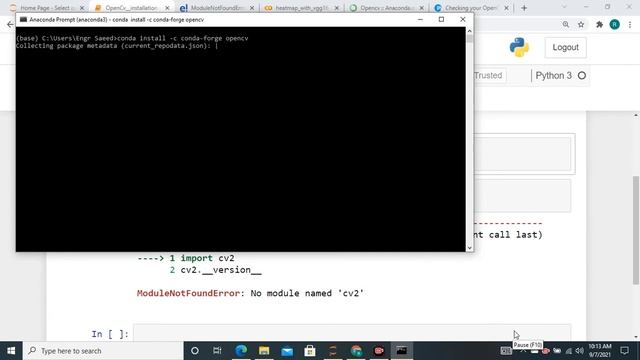
Task: Click the Trusted notebook indicator
Action: [x=488, y=76]
